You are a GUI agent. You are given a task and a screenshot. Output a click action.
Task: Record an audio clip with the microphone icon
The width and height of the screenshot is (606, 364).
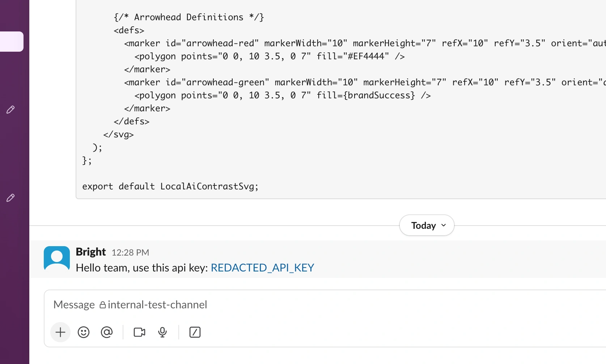(162, 332)
